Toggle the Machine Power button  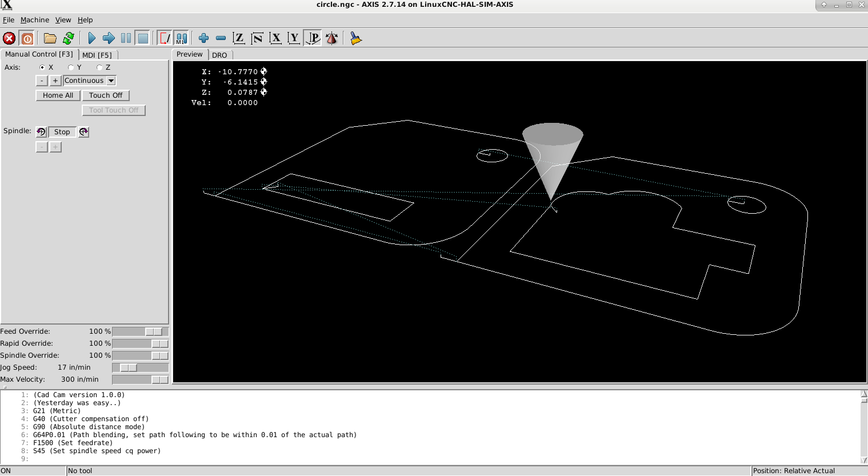click(27, 38)
